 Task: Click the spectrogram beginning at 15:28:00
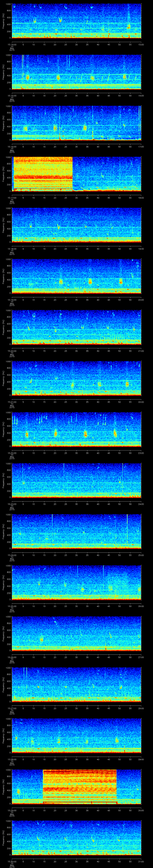click(77, 736)
